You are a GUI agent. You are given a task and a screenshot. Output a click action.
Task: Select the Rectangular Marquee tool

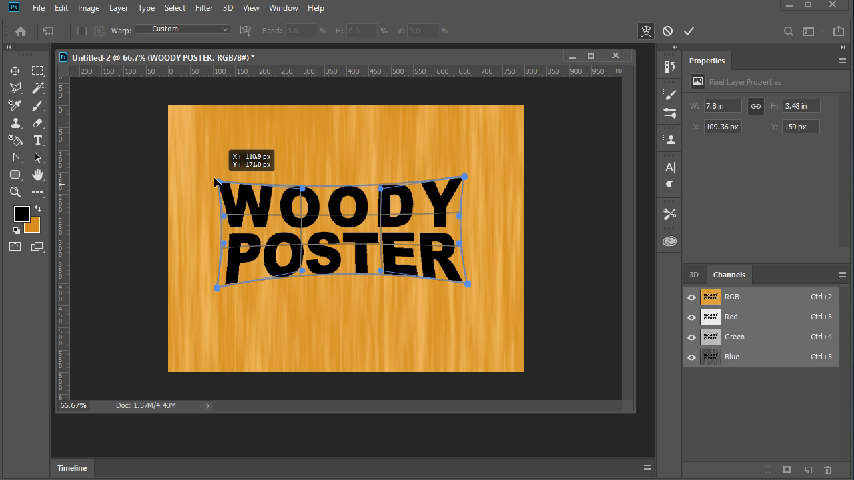pyautogui.click(x=38, y=71)
